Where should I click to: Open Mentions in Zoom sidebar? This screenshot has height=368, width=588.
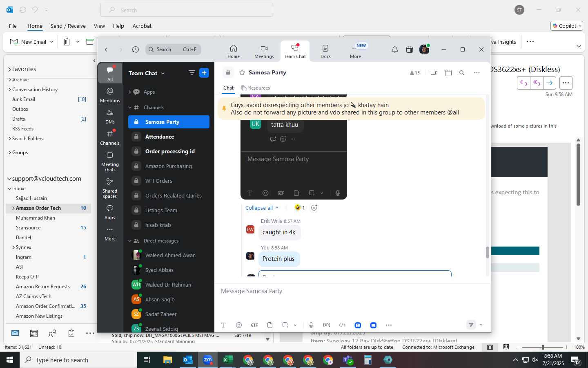pos(110,95)
